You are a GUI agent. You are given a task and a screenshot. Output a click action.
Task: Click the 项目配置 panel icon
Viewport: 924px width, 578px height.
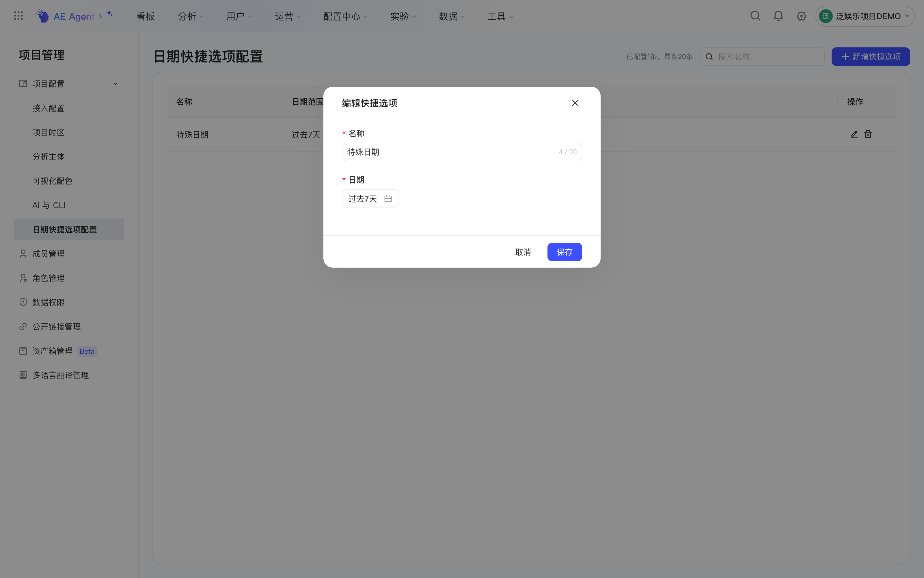tap(23, 83)
